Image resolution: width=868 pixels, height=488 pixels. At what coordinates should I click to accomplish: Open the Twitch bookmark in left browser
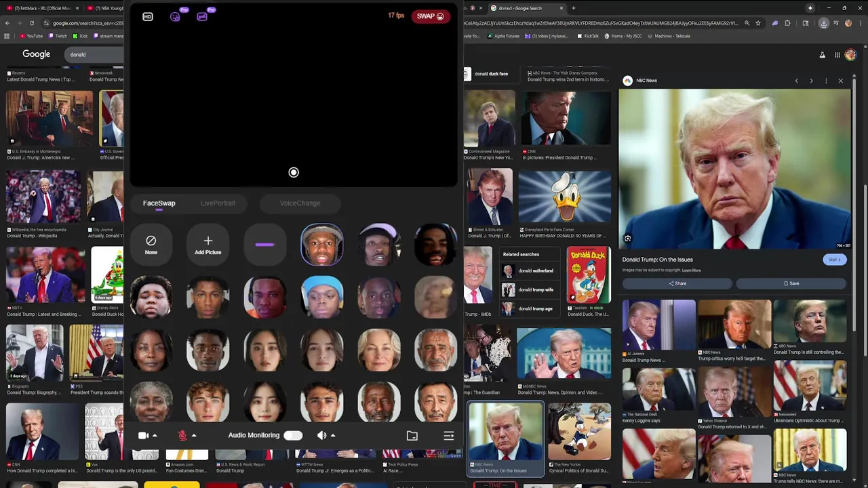coord(58,36)
